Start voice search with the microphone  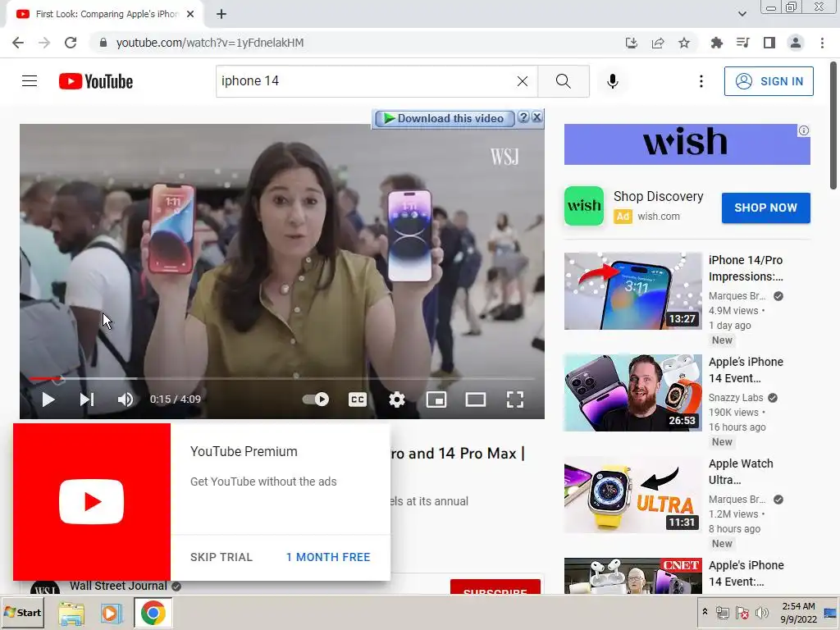click(x=612, y=81)
